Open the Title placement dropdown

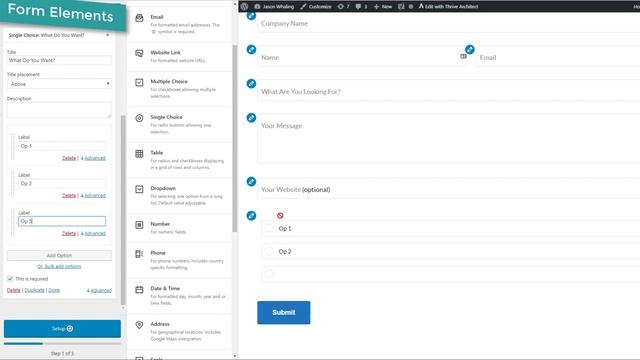(59, 84)
